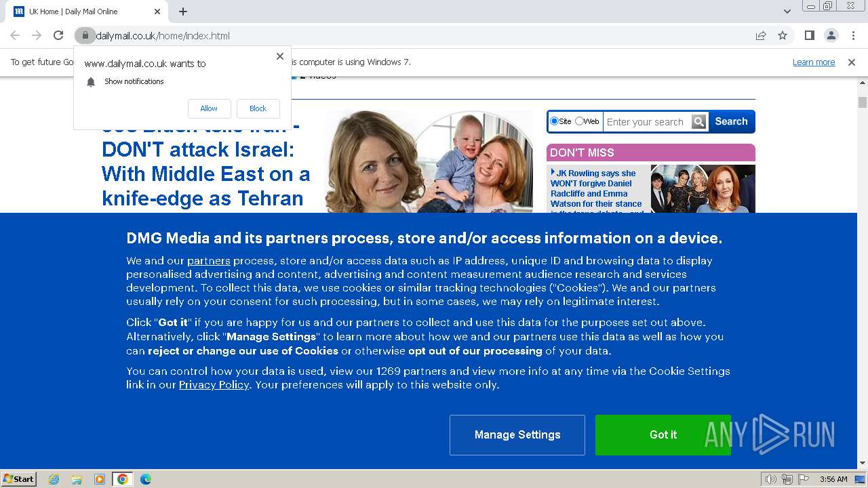Open the main headline photo of women and baby
This screenshot has height=488, width=868.
tap(429, 161)
